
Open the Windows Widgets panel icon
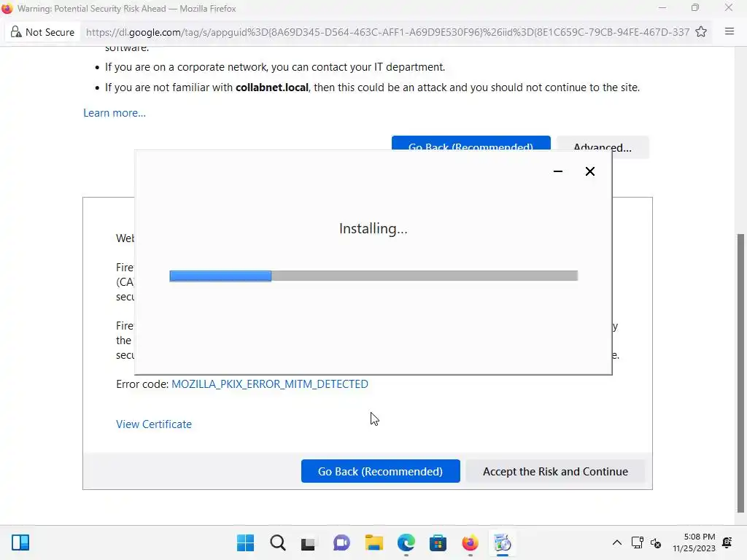20,542
